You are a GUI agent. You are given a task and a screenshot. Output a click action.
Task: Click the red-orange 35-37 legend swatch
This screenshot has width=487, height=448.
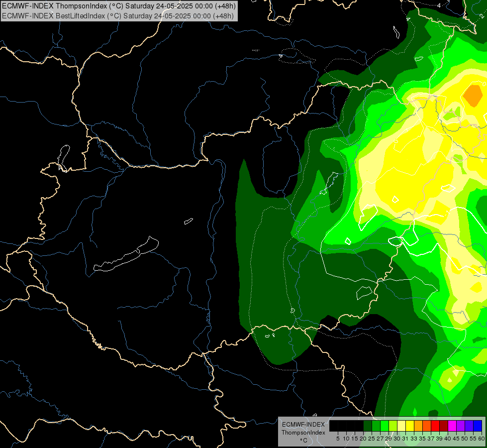(x=427, y=426)
